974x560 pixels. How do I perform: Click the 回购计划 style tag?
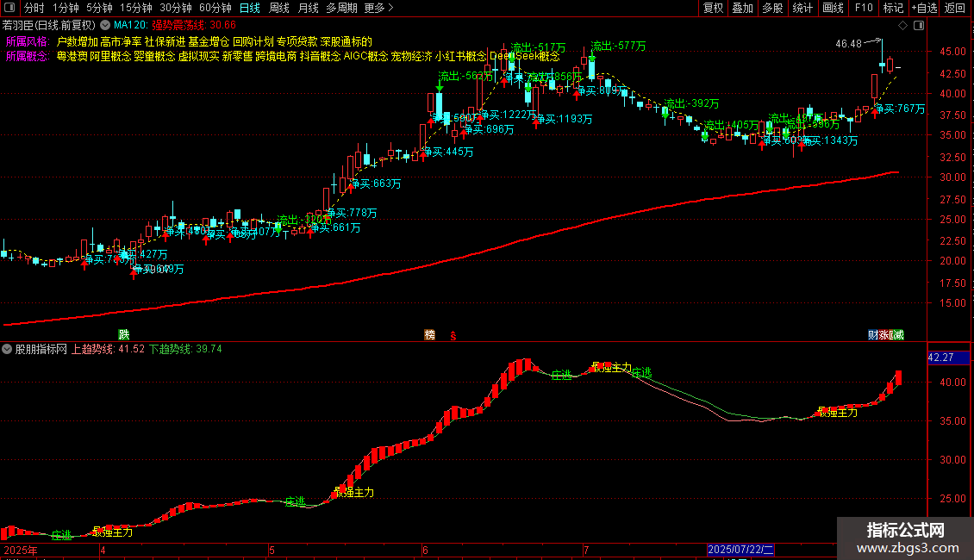click(x=253, y=41)
